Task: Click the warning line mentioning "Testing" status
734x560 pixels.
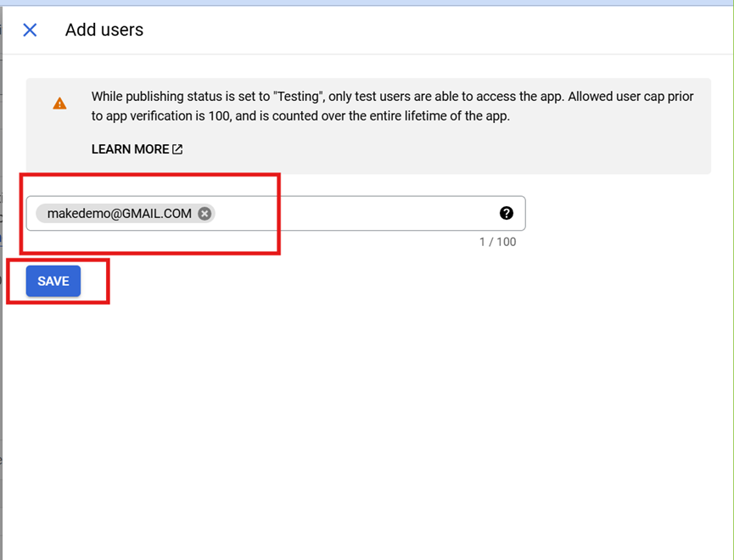Action: click(392, 97)
